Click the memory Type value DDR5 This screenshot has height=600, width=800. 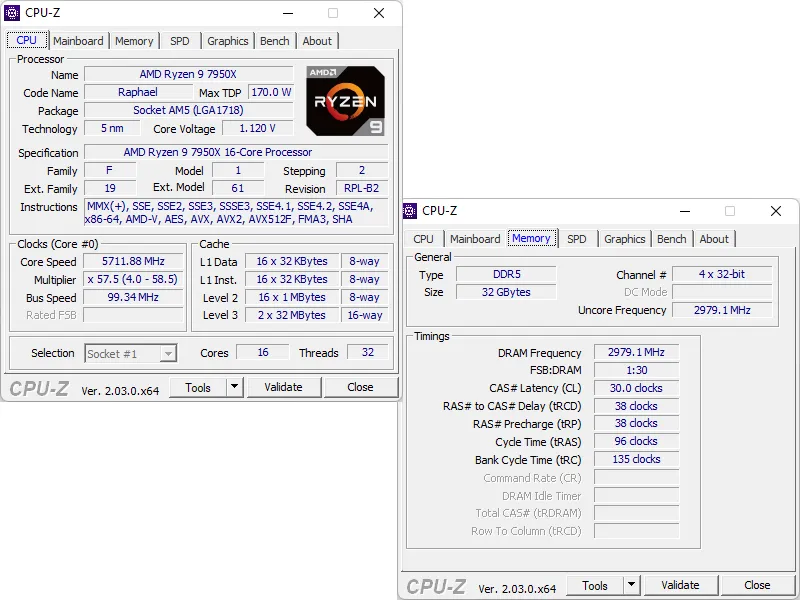click(x=506, y=274)
